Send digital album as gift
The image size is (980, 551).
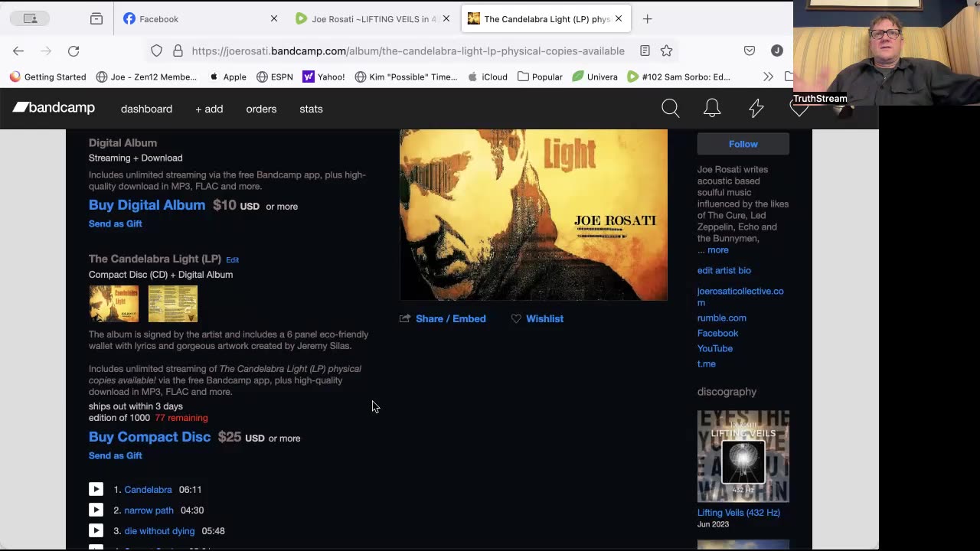pyautogui.click(x=116, y=223)
